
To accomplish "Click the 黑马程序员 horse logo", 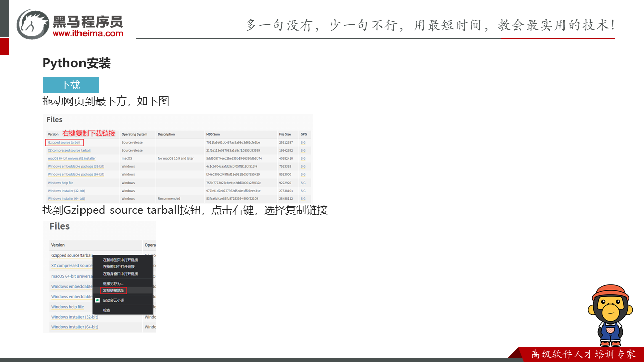I will [x=33, y=24].
